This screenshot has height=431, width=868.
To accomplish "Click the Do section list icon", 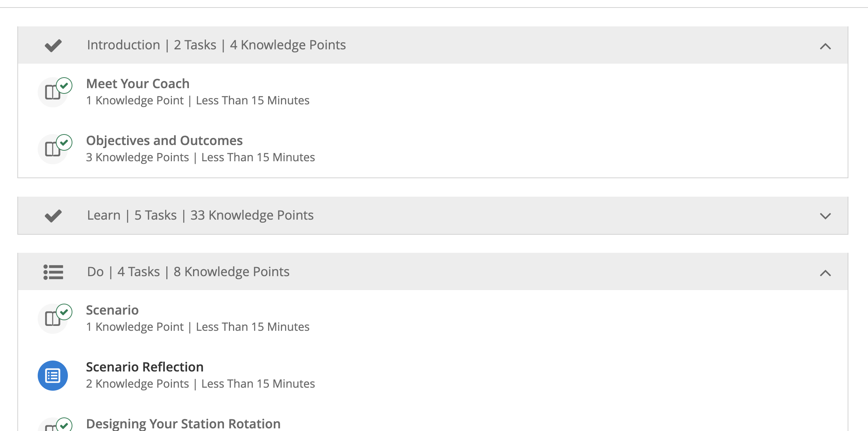I will pyautogui.click(x=53, y=272).
